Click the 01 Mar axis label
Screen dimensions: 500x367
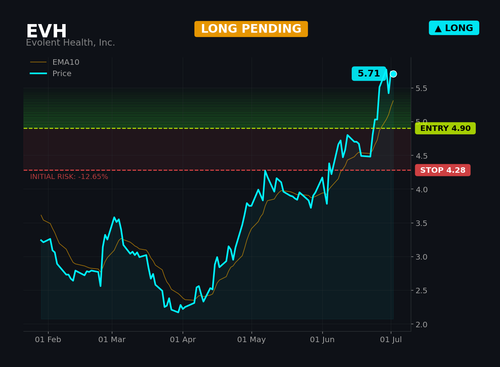point(112,340)
